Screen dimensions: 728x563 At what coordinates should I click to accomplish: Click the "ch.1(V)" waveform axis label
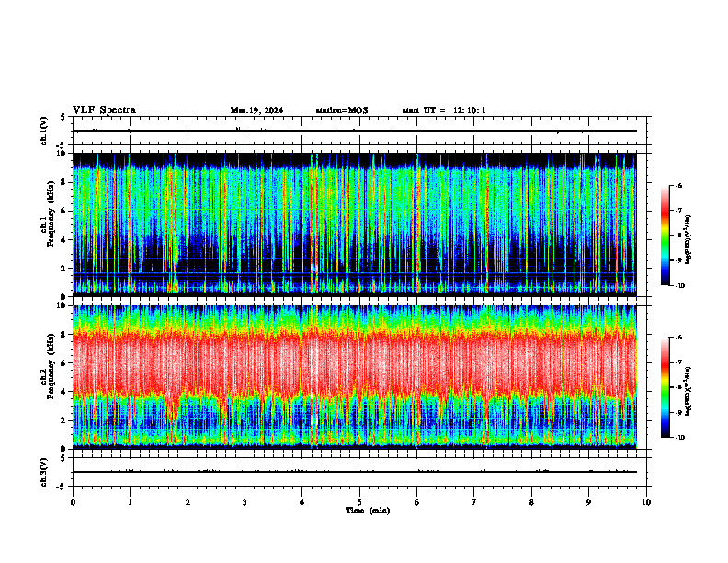(x=44, y=131)
